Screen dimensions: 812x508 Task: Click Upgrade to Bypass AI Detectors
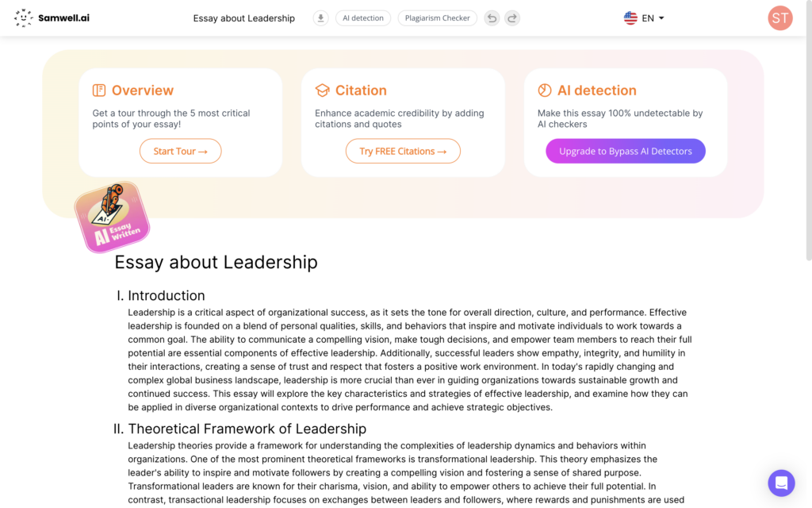[x=625, y=151]
